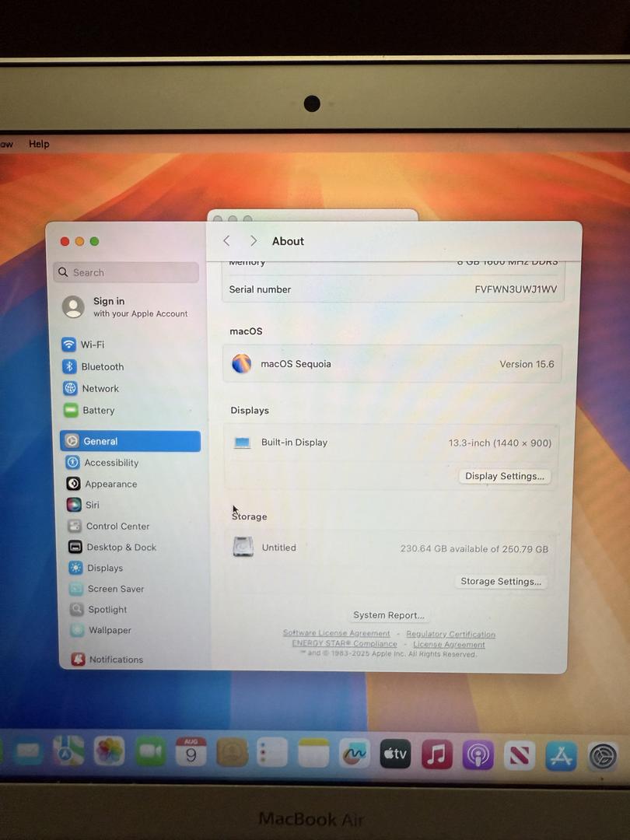Click the "Serial number" label
Viewport: 630px width, 840px height.
point(260,289)
